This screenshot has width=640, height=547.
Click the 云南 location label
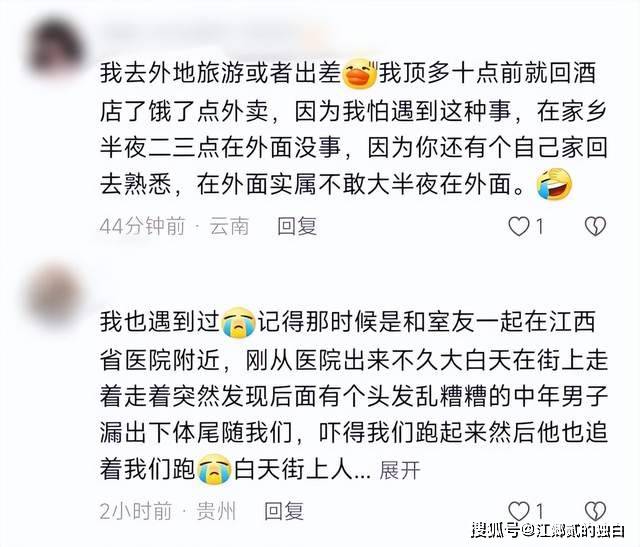point(229,226)
